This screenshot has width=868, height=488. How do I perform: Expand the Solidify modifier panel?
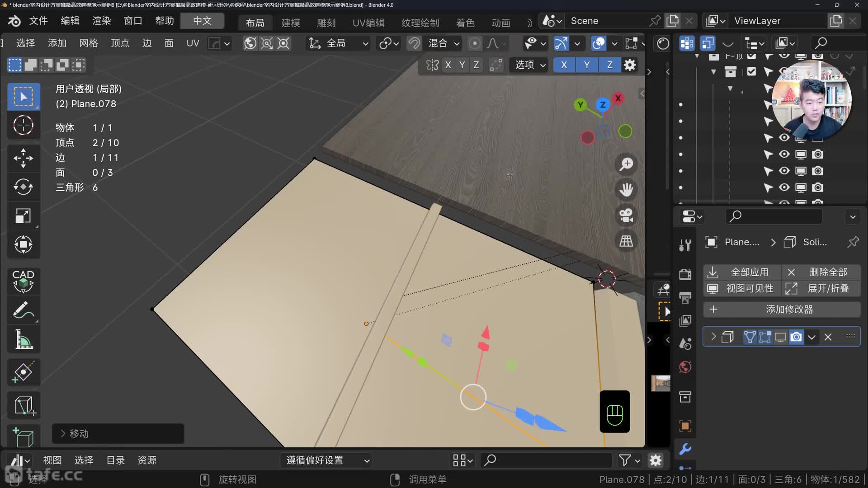click(713, 337)
